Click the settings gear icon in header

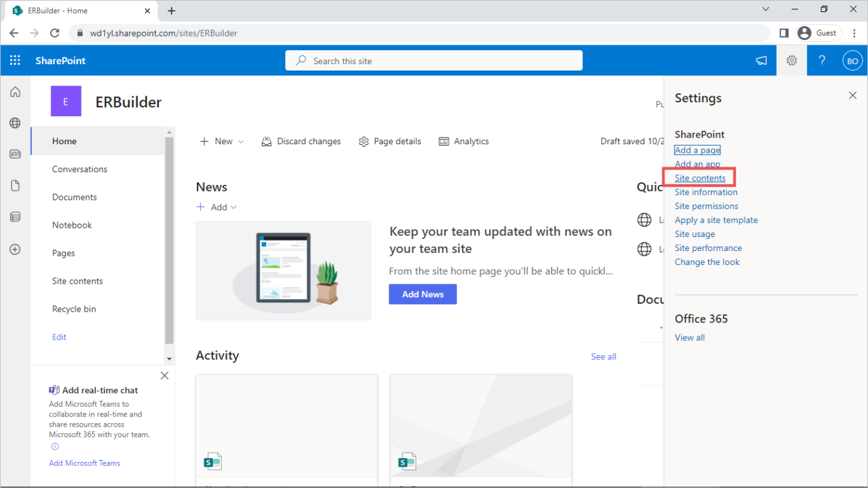[x=791, y=61]
